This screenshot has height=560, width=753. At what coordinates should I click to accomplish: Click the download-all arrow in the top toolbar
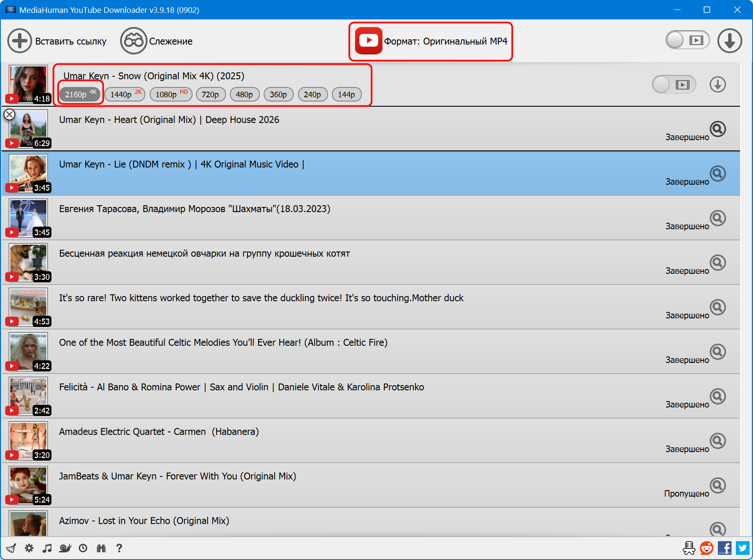pos(729,41)
